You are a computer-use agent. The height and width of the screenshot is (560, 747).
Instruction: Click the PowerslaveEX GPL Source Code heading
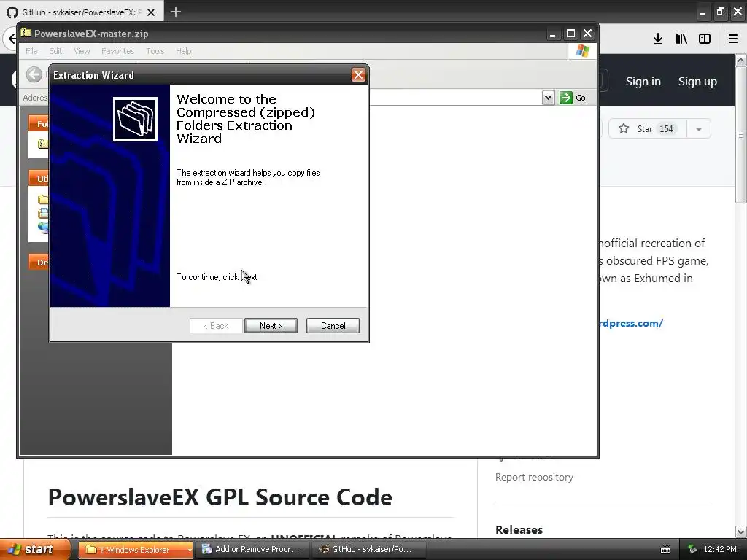pos(220,497)
